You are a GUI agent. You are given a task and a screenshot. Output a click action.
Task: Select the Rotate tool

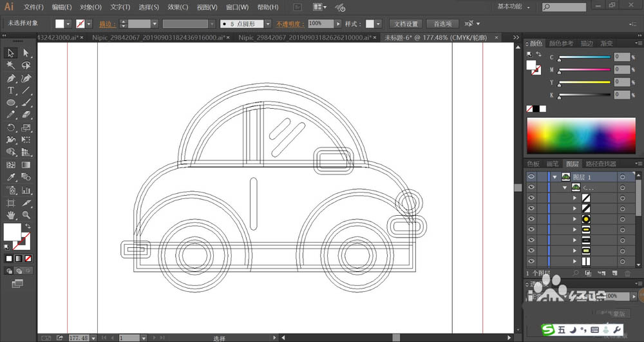pos(11,128)
